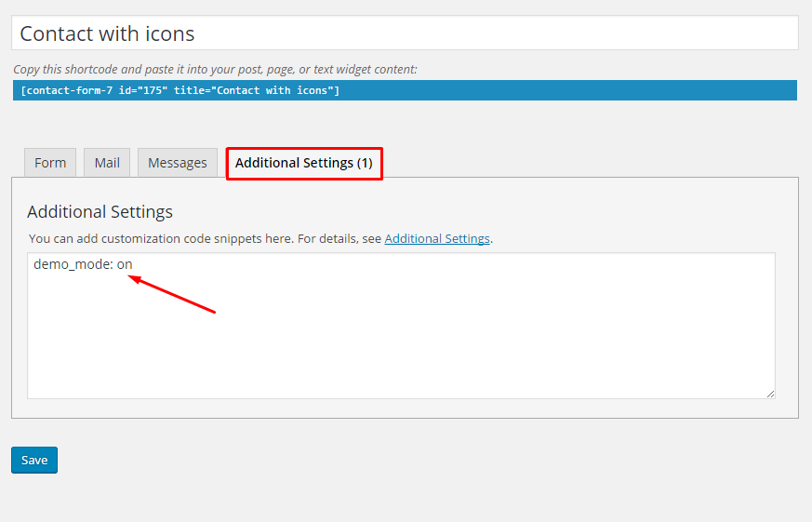This screenshot has height=522, width=812.
Task: Switch to the Form tab
Action: [x=50, y=163]
